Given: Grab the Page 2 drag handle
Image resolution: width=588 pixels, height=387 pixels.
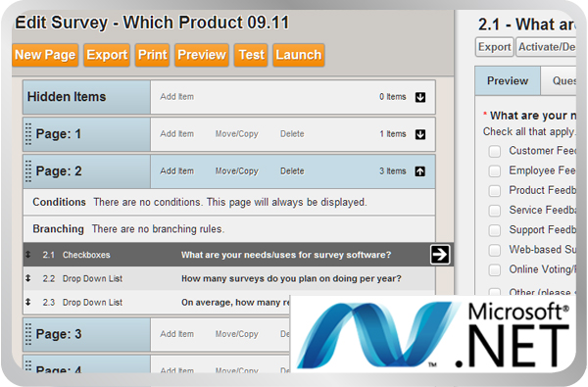Looking at the screenshot, I should click(28, 171).
